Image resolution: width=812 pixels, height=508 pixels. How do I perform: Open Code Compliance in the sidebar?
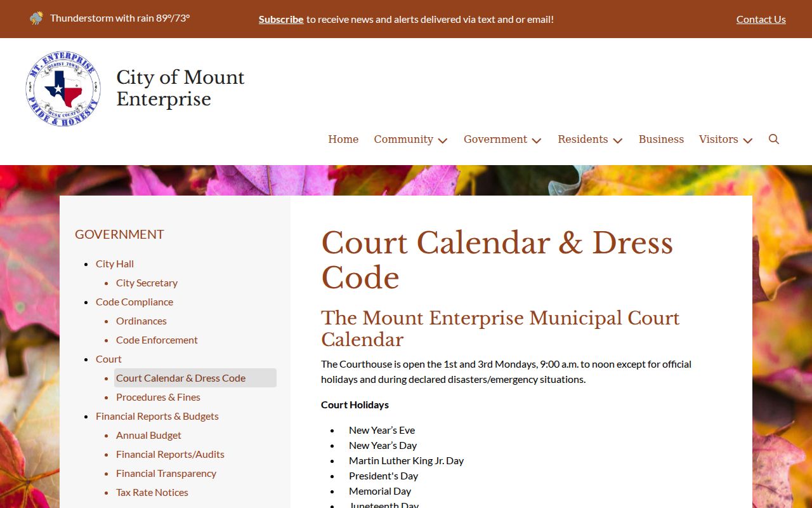click(x=134, y=302)
